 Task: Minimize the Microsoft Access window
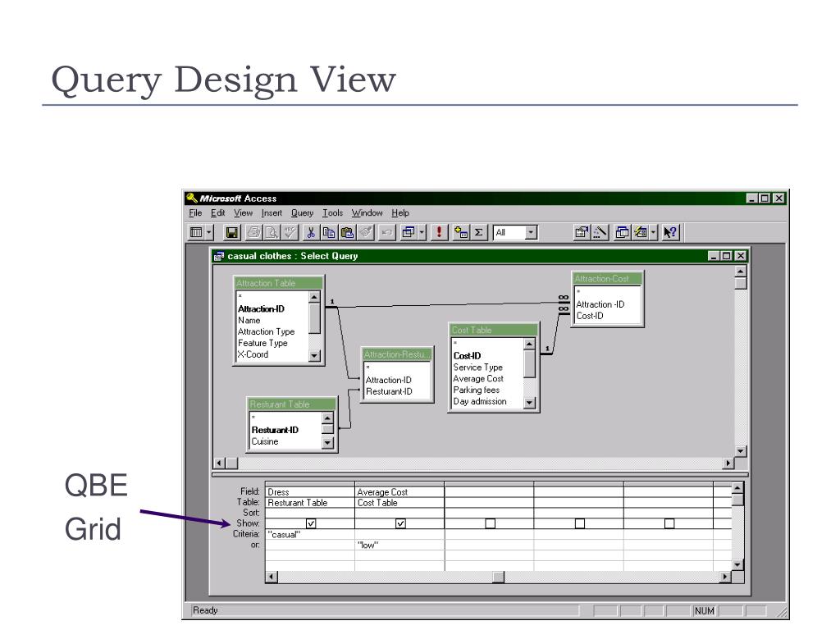[751, 199]
